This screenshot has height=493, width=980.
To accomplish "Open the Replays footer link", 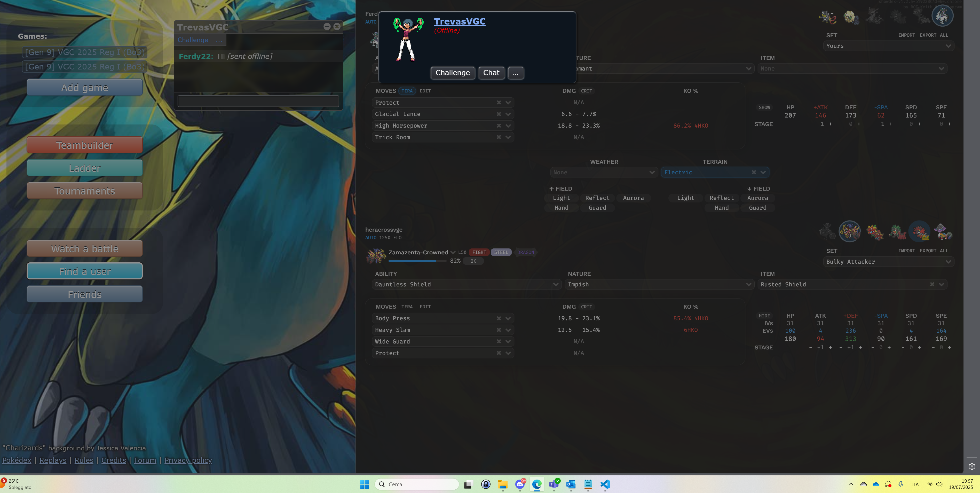I will tap(52, 460).
